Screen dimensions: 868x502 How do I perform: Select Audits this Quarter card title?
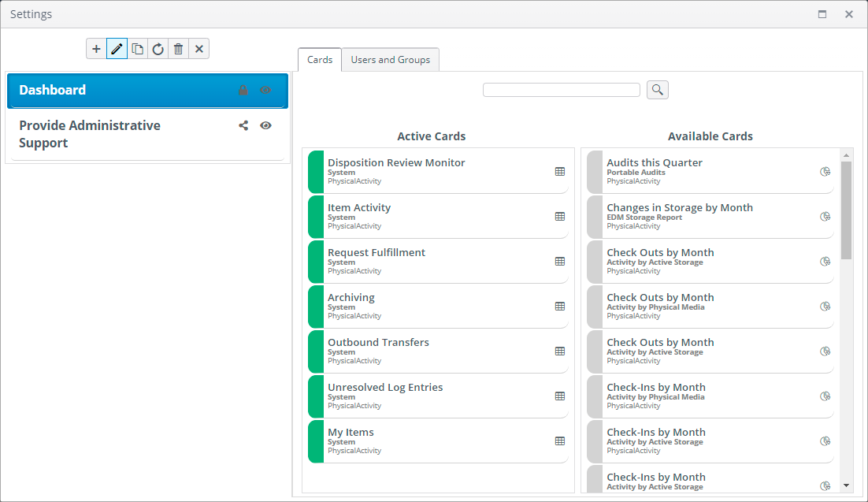click(x=655, y=162)
